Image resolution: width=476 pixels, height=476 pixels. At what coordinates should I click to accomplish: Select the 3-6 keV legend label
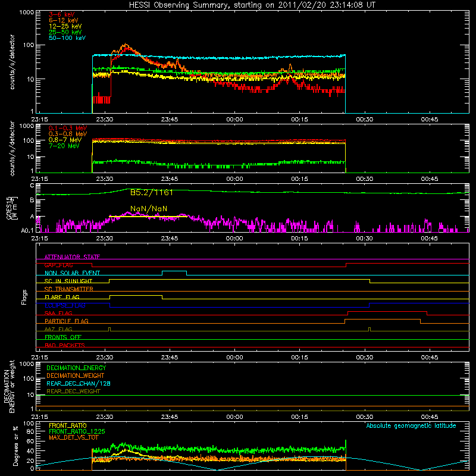click(62, 14)
